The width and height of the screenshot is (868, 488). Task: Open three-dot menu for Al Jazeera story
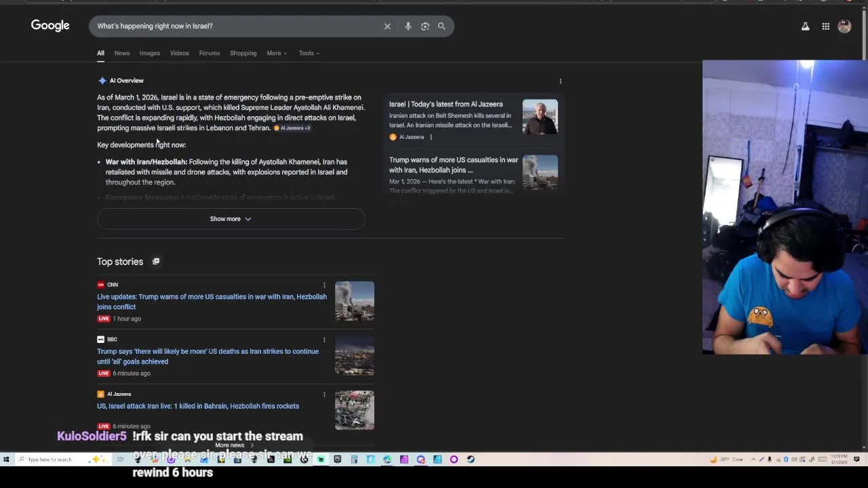pos(324,394)
